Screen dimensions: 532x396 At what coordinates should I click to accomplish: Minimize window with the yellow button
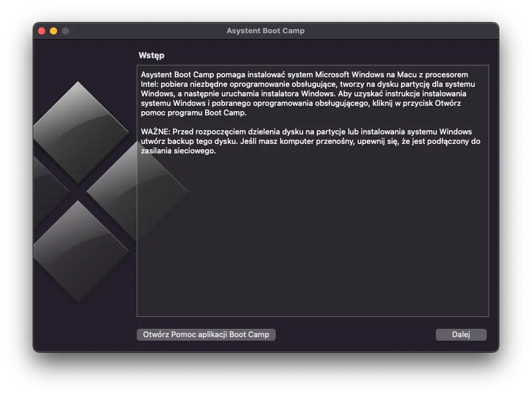pyautogui.click(x=53, y=31)
